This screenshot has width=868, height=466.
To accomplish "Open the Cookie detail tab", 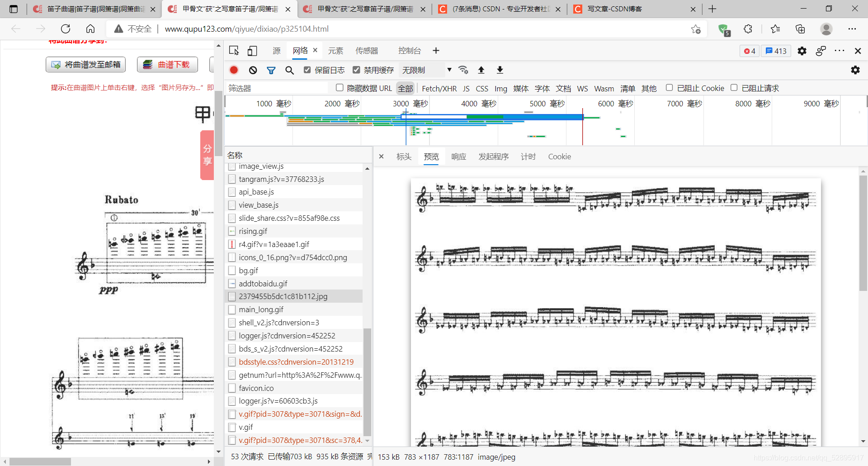I will 560,157.
